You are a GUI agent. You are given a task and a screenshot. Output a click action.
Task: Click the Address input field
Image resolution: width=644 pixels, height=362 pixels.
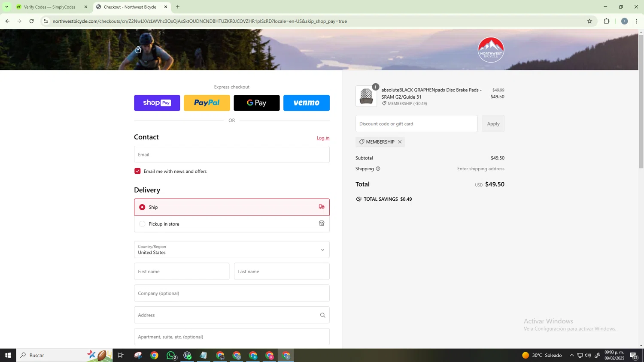232,315
